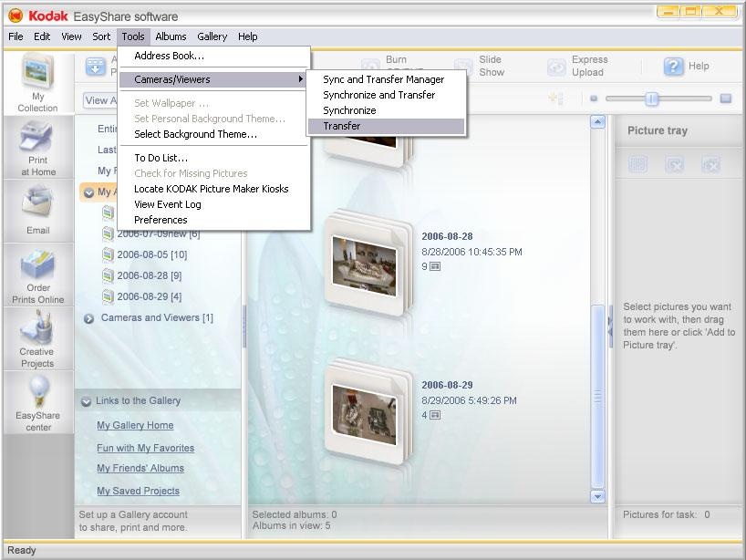Open My Collection in sidebar
746x560 pixels.
coord(37,83)
